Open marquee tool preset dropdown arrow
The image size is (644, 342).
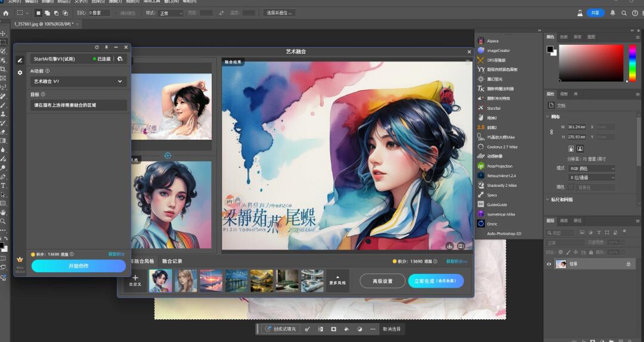pyautogui.click(x=28, y=13)
